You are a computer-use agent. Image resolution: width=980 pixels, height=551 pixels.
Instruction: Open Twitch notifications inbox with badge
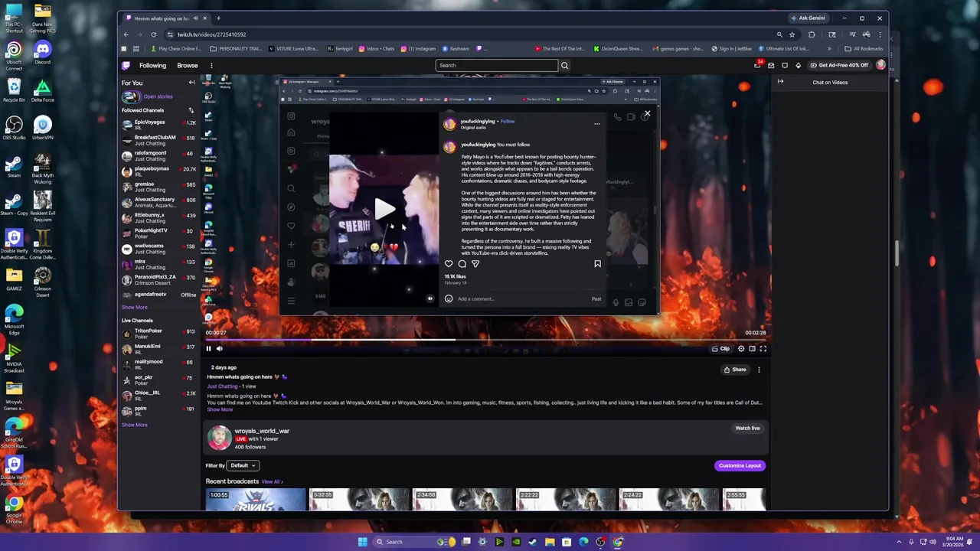(x=758, y=64)
